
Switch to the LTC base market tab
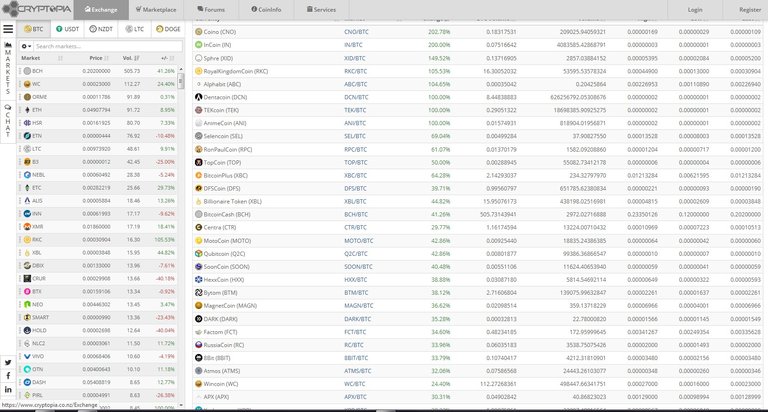[135, 29]
